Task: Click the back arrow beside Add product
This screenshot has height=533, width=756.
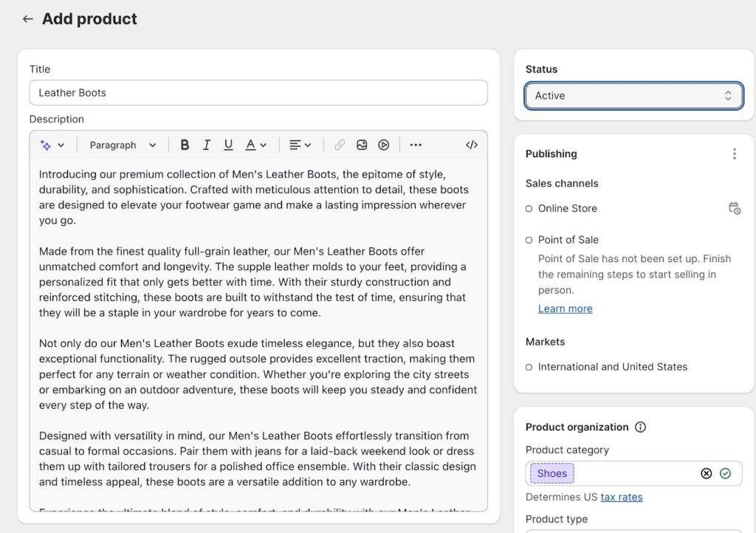Action: tap(28, 19)
